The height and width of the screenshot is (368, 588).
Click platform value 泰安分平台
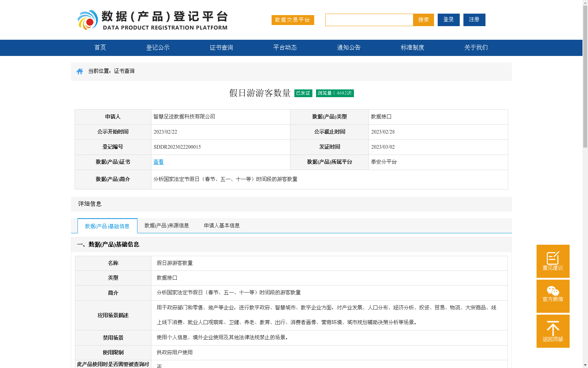click(384, 162)
